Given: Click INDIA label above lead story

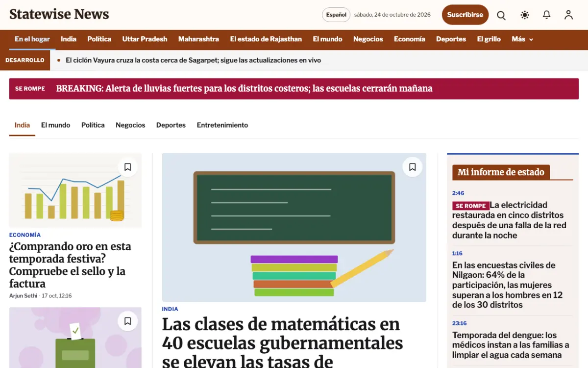Looking at the screenshot, I should pos(170,309).
